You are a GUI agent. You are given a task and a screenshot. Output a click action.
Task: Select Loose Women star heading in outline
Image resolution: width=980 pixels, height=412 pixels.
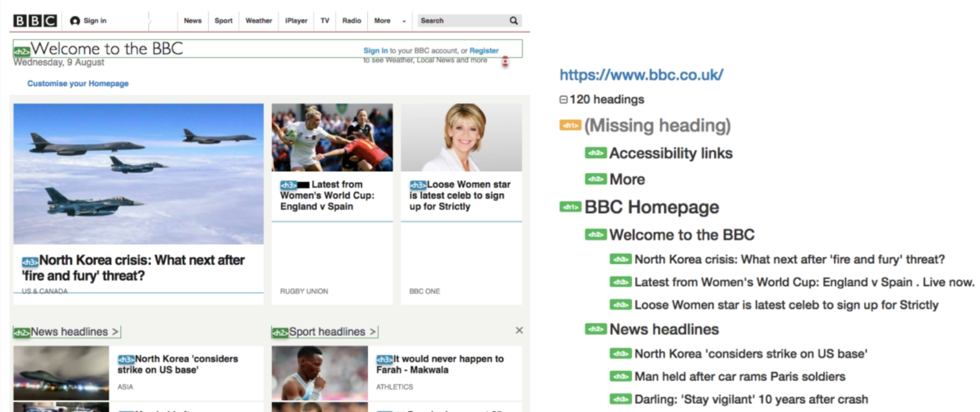[x=787, y=305]
